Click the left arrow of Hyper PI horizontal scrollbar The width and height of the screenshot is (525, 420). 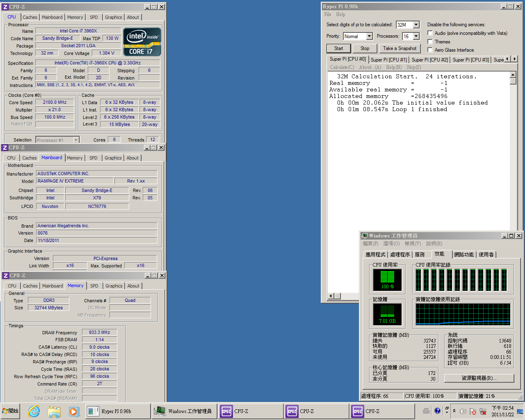[x=331, y=296]
